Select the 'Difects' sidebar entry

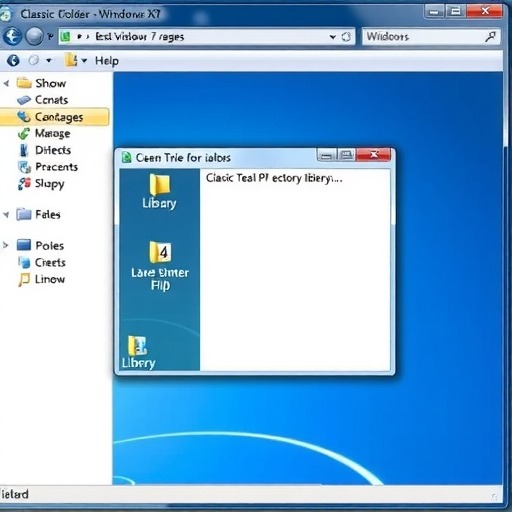pos(53,150)
